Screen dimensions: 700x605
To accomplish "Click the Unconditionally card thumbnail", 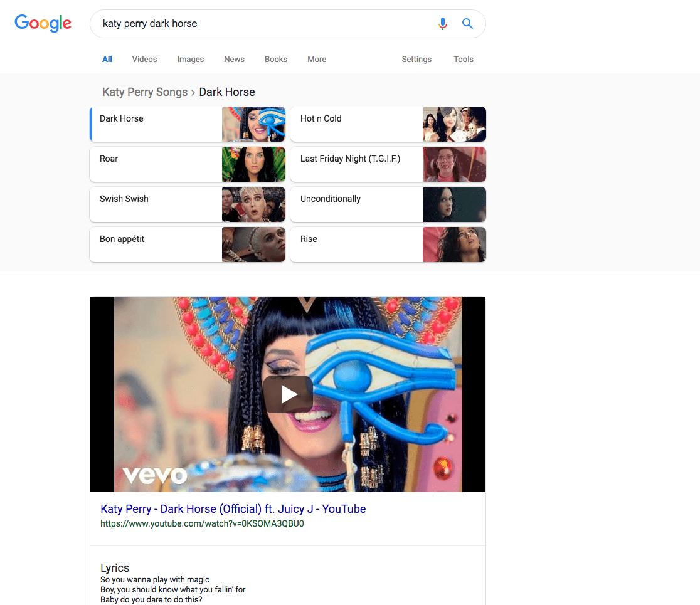I will point(455,204).
